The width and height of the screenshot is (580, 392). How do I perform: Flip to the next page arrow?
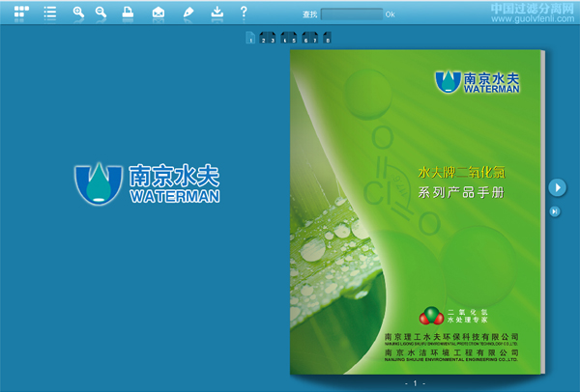(x=557, y=187)
